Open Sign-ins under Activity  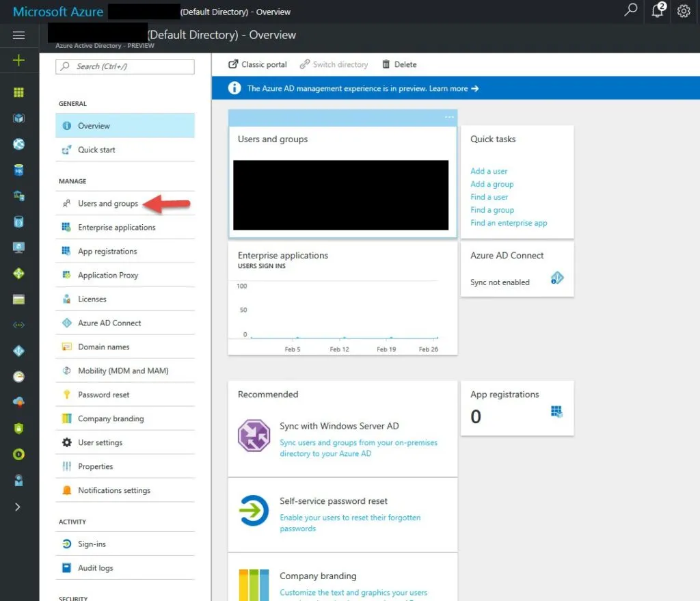tap(92, 544)
